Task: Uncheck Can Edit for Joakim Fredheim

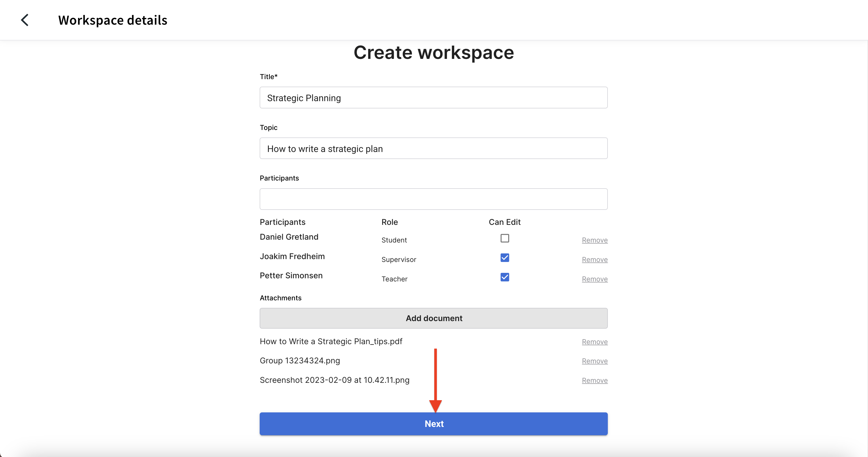Action: pyautogui.click(x=504, y=258)
